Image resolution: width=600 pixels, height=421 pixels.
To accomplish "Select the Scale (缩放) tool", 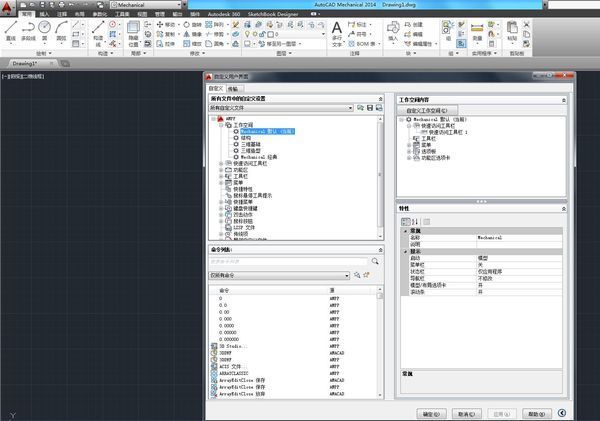I will [x=192, y=44].
